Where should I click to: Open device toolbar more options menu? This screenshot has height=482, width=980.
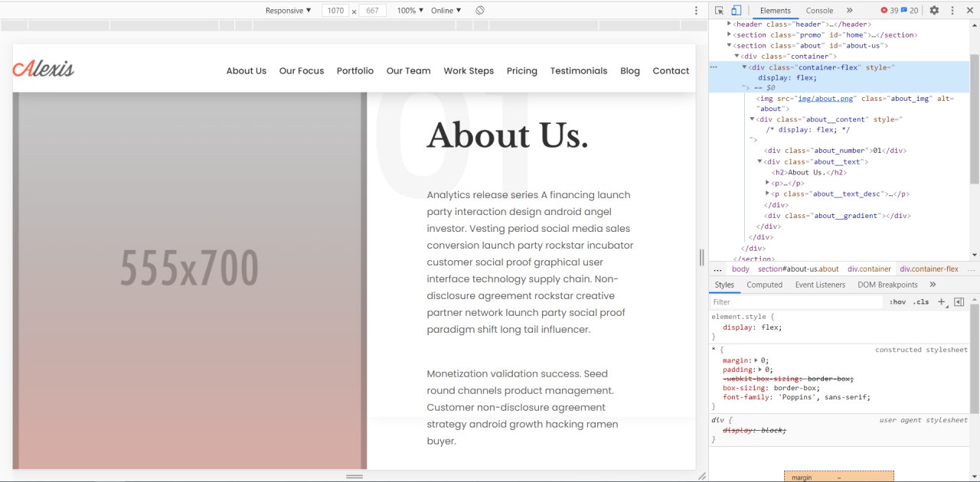696,11
